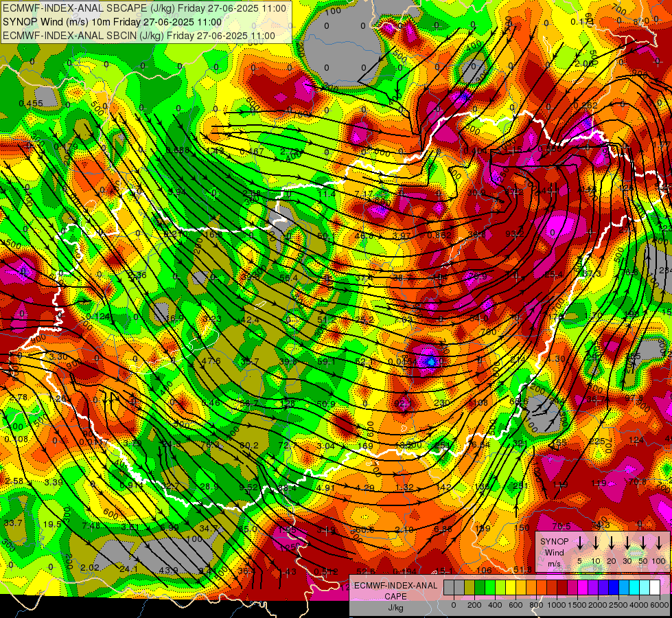Click the 200 tick label in CAPE legend
672x618 pixels.
click(474, 605)
